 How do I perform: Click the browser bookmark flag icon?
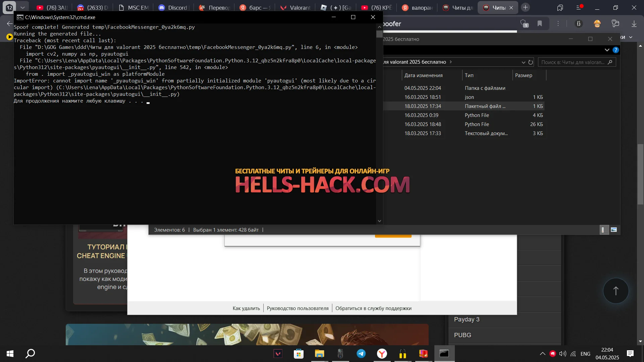click(x=540, y=23)
